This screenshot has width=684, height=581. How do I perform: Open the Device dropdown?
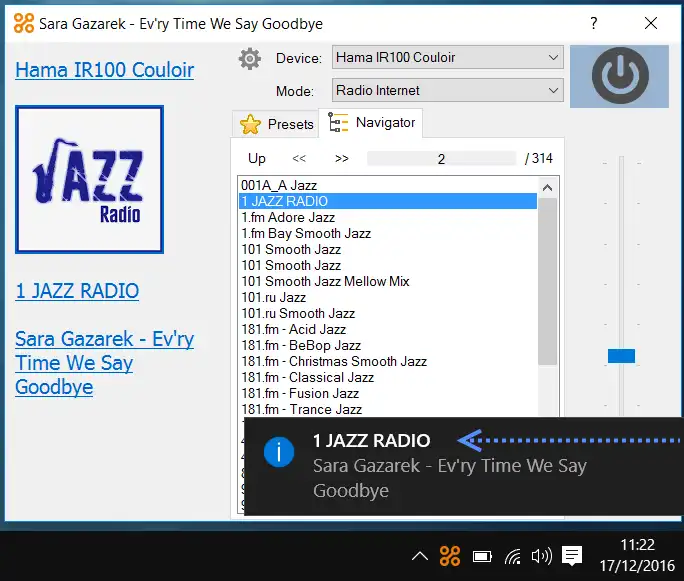pyautogui.click(x=448, y=57)
